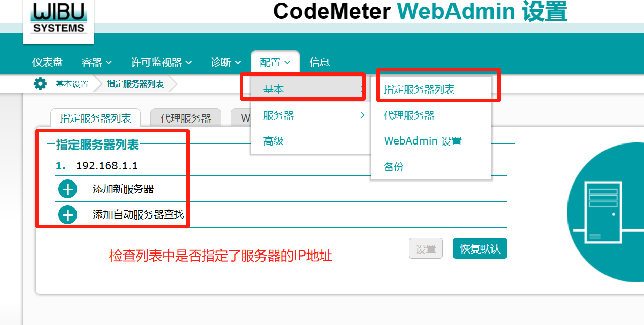Image resolution: width=644 pixels, height=325 pixels.
Task: Collapse the 配置 dropdown menu
Action: [275, 62]
